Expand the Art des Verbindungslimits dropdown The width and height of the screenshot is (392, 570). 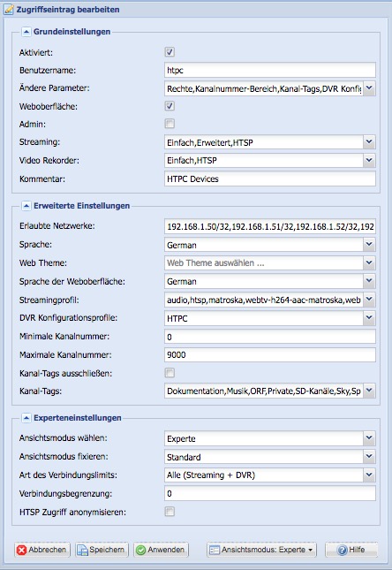[270, 475]
